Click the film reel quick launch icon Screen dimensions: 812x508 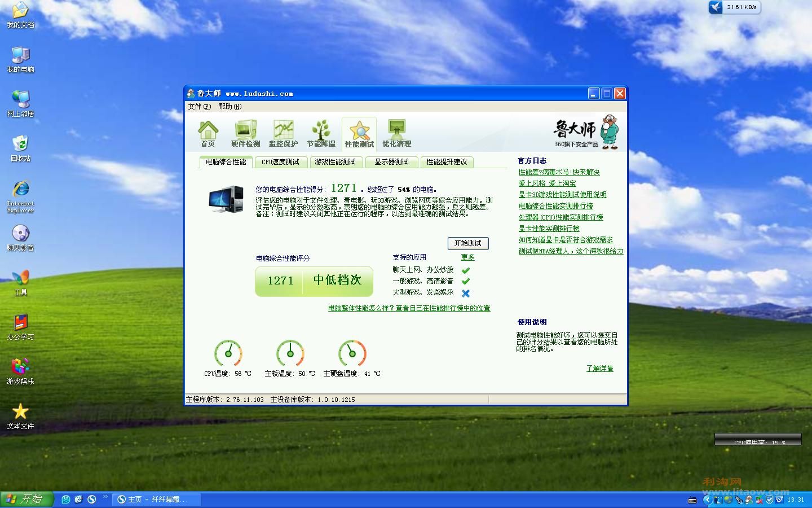tap(66, 500)
